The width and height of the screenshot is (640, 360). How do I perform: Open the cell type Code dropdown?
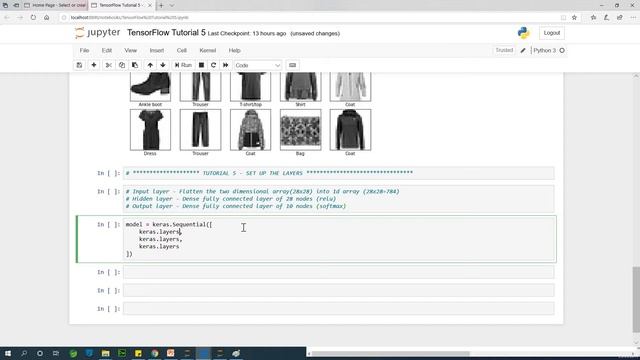pos(258,65)
